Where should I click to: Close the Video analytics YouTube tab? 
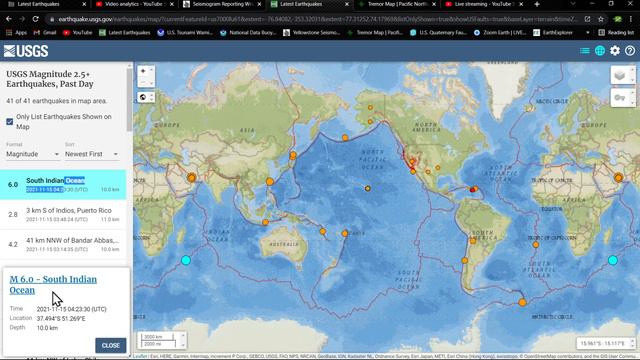pos(171,4)
